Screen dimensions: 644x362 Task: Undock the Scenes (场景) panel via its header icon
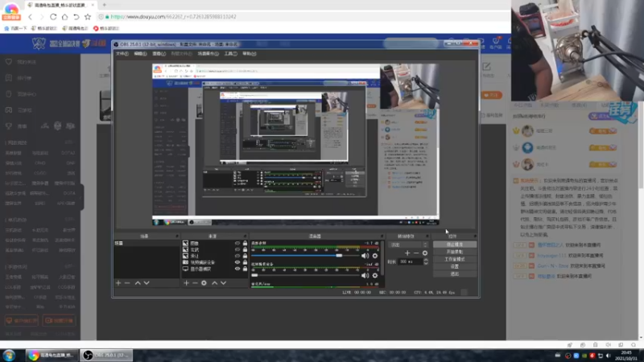(177, 237)
